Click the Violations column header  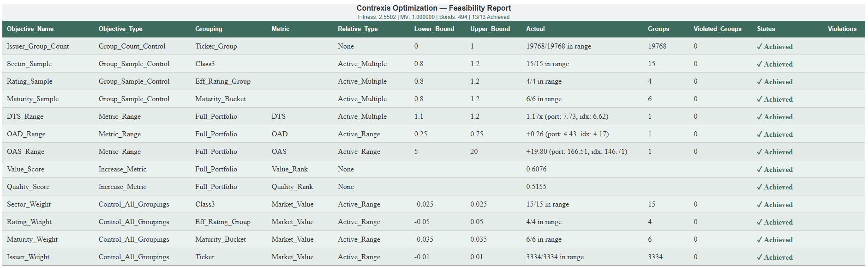click(842, 29)
